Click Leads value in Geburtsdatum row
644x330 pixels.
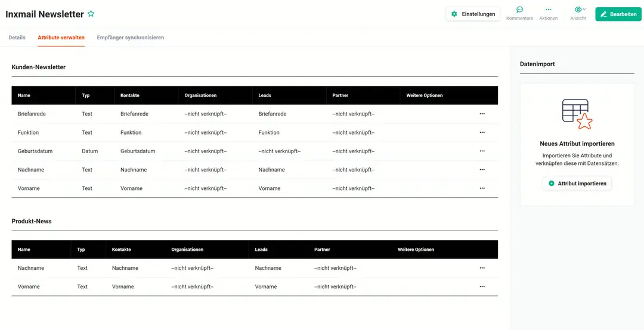(279, 151)
